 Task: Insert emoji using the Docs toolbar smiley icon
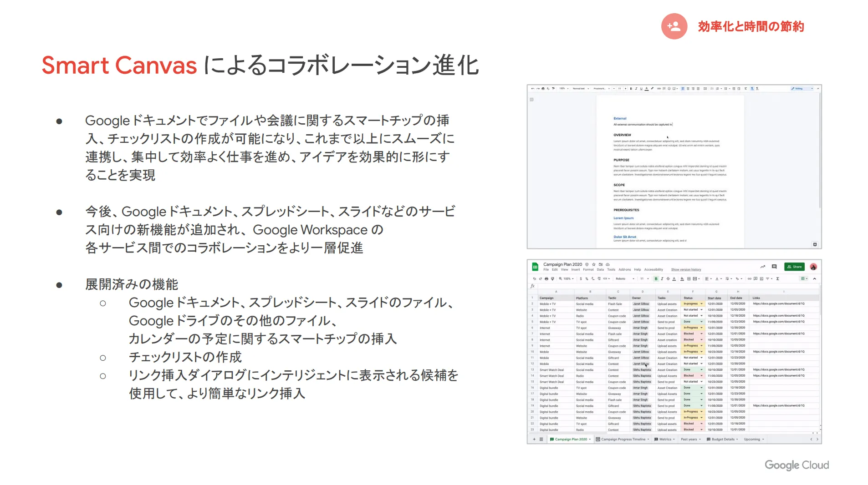(669, 89)
